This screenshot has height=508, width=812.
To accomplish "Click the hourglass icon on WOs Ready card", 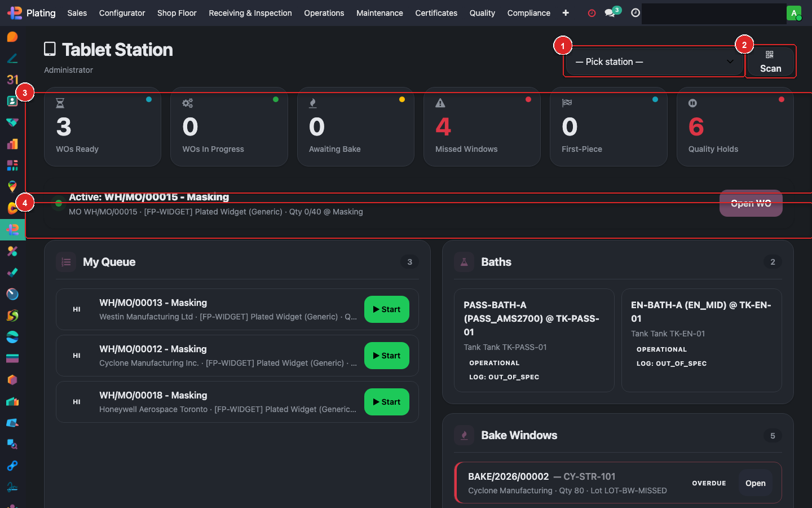I will coord(61,103).
